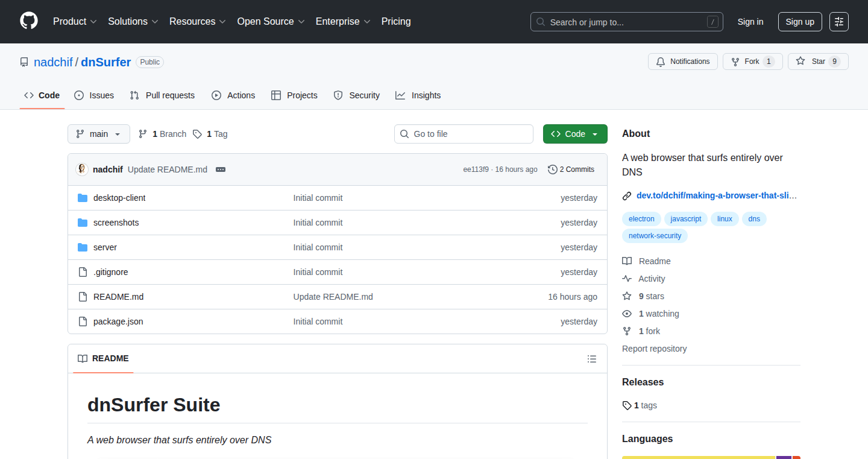Screen dimensions: 868x459
Task: Open the Releases heading link
Action: [x=643, y=382]
